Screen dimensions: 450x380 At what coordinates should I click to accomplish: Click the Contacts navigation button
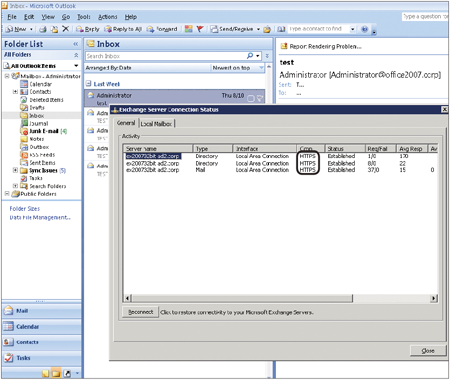(x=42, y=342)
